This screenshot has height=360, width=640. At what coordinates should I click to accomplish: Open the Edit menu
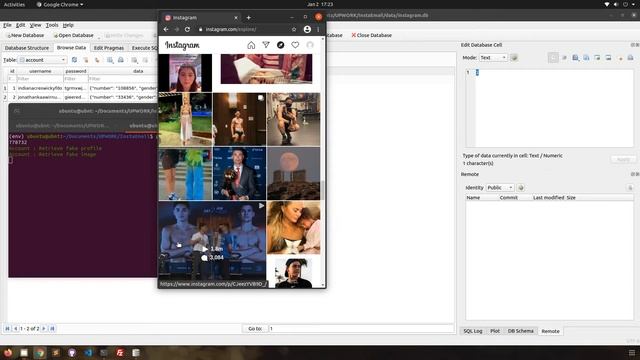[20, 25]
